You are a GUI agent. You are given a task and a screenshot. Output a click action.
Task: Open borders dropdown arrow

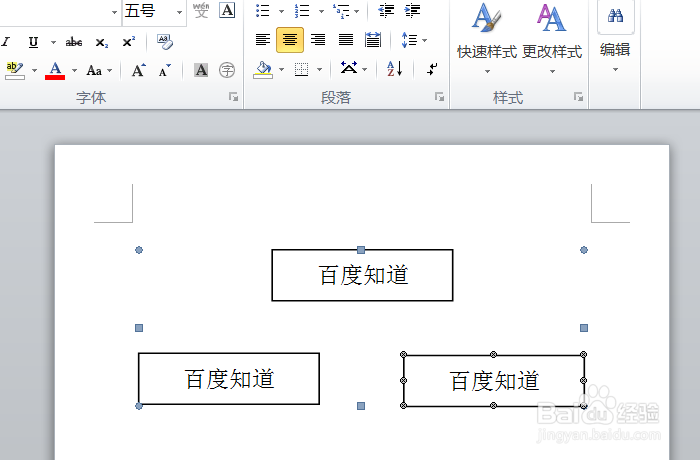click(320, 70)
